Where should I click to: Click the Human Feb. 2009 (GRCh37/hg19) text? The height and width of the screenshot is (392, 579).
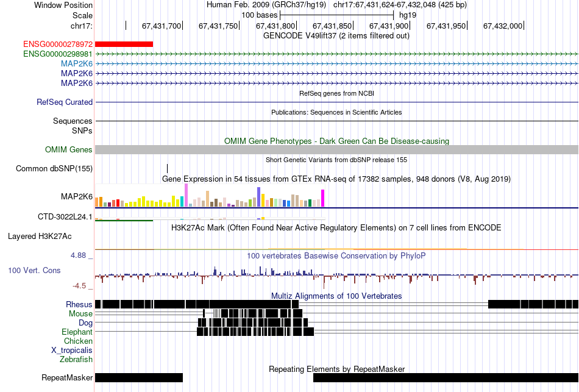(x=266, y=5)
